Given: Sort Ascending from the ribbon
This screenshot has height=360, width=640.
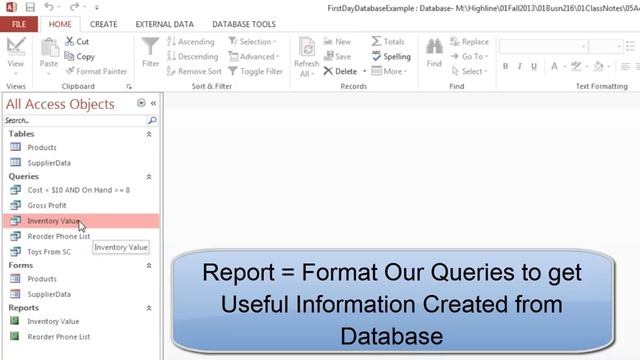Looking at the screenshot, I should click(191, 41).
